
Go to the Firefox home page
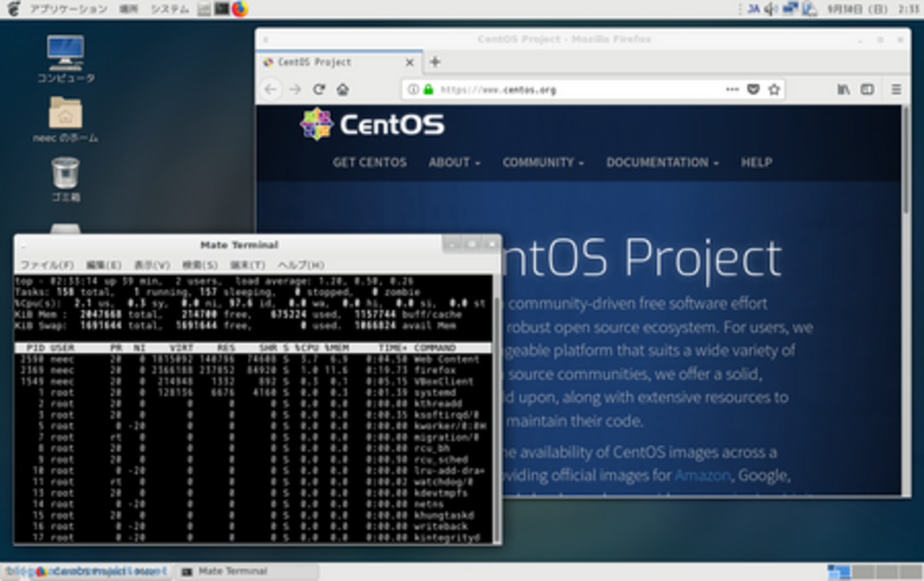point(343,89)
